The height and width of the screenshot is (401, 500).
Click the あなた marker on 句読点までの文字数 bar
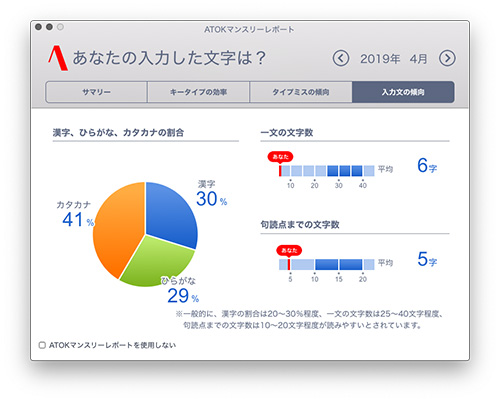pyautogui.click(x=289, y=250)
